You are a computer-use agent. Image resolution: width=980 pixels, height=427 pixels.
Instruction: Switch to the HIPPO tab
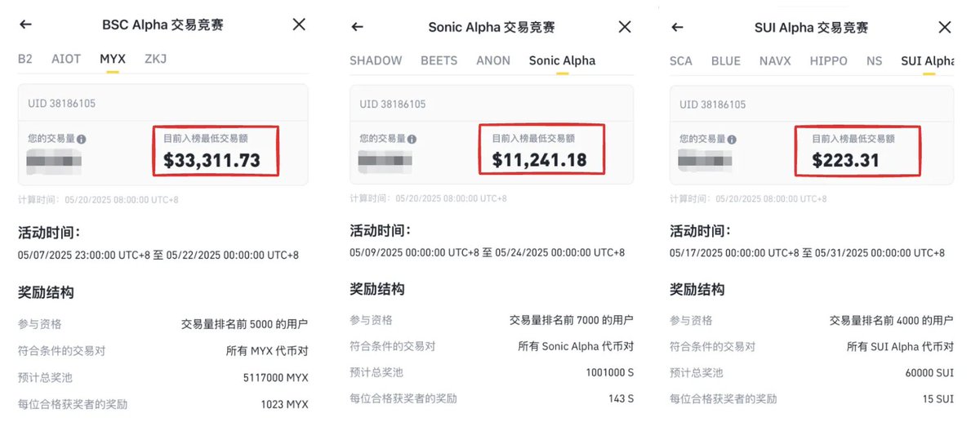coord(829,61)
